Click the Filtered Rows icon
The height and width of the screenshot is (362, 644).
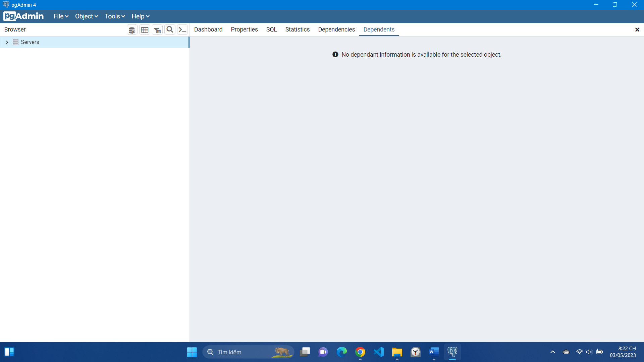click(157, 30)
